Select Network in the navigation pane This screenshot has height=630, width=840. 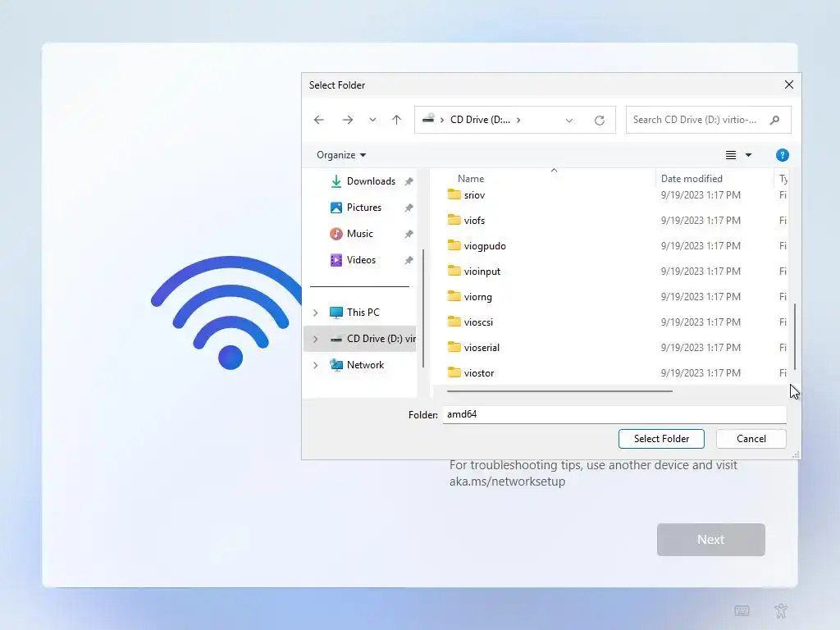click(x=365, y=365)
